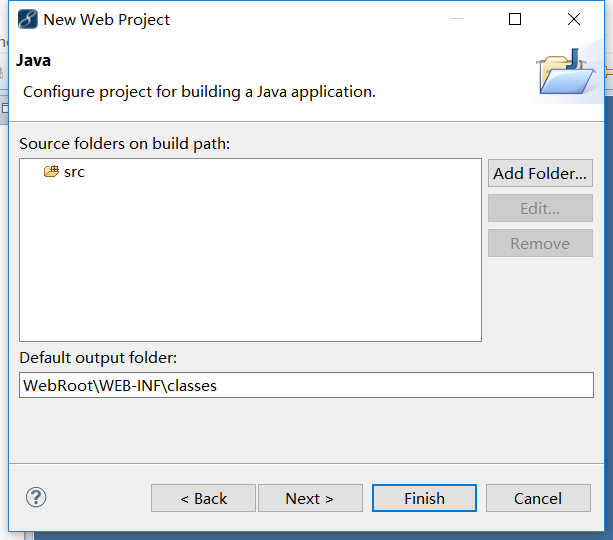
Task: Click the New Web Project title bar text
Action: (x=106, y=20)
